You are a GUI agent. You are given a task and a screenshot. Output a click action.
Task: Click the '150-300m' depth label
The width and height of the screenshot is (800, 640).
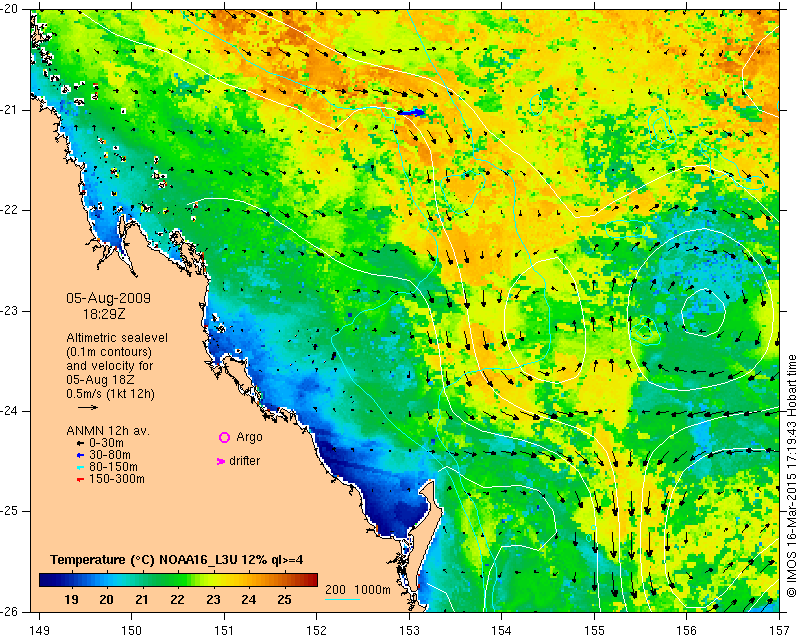click(117, 479)
